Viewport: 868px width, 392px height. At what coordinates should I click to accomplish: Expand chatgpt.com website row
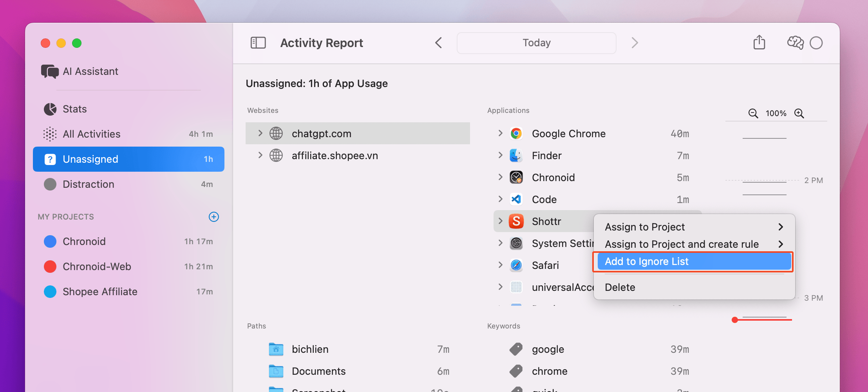(260, 133)
